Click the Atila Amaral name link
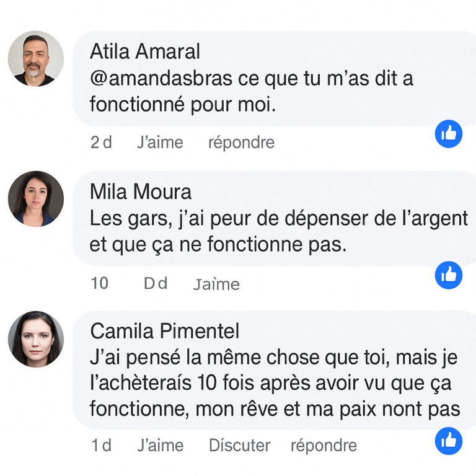Image resolution: width=476 pixels, height=476 pixels. (x=145, y=51)
